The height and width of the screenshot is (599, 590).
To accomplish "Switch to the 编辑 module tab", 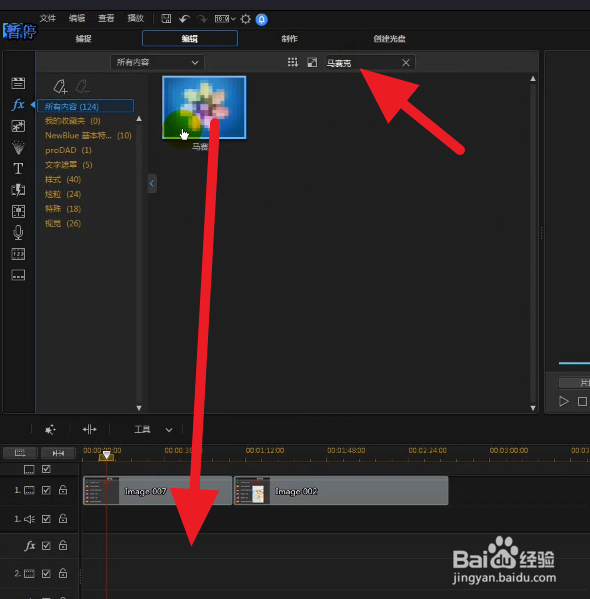I will (x=190, y=39).
